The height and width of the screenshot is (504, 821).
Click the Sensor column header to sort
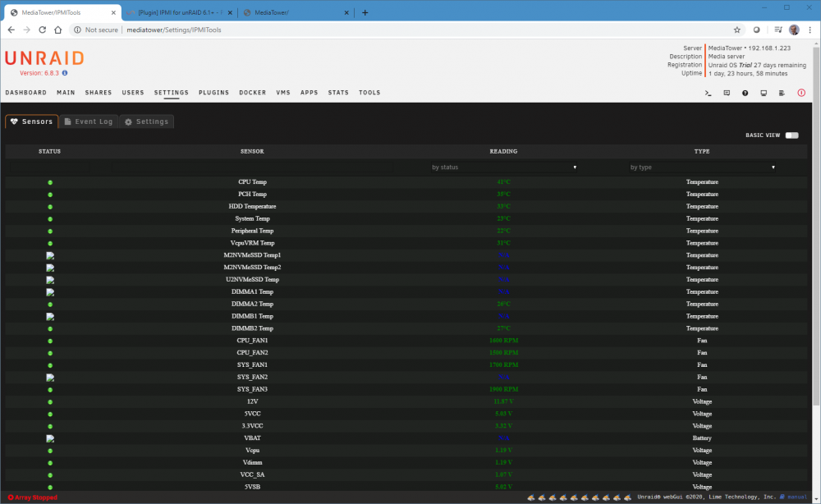(x=252, y=151)
